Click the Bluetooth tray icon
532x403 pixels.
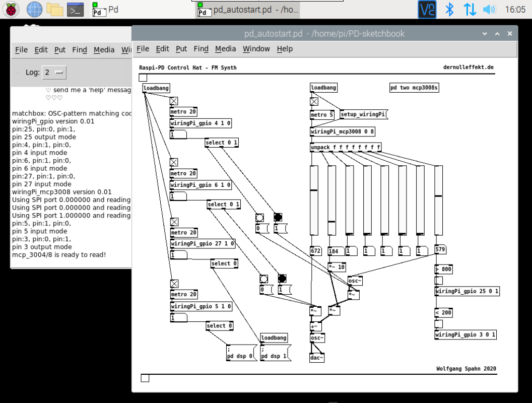pos(449,9)
